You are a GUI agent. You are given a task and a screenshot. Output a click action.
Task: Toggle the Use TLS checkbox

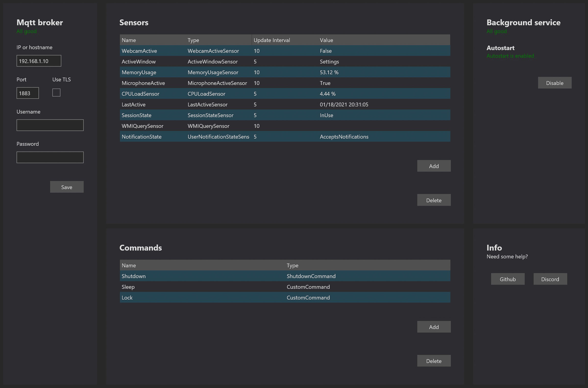[x=56, y=93]
